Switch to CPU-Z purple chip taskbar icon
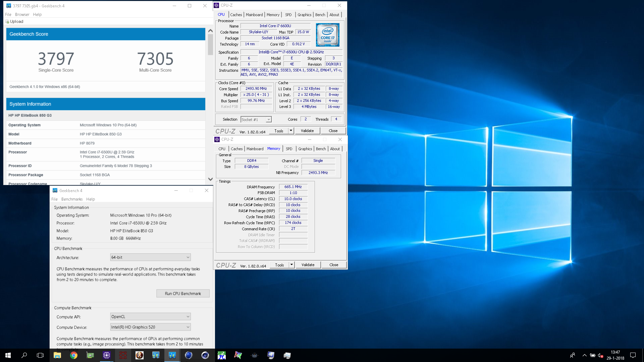The image size is (644, 362). coord(107,355)
